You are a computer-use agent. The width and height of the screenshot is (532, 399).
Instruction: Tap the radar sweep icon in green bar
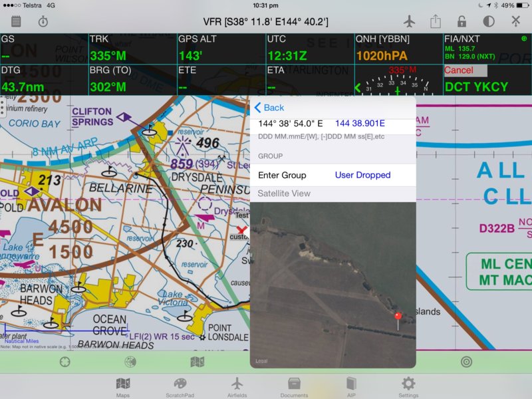pos(130,362)
